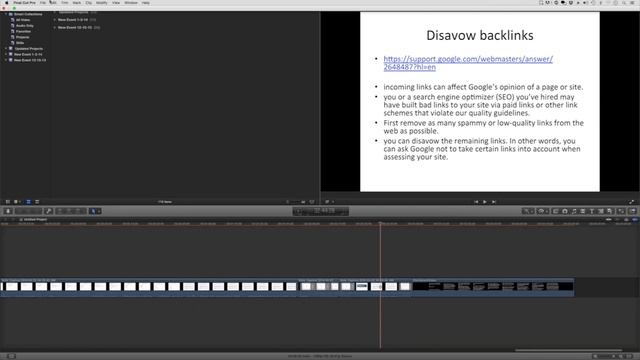Select All Video smart collection
Image resolution: width=640 pixels, height=360 pixels.
pos(23,20)
